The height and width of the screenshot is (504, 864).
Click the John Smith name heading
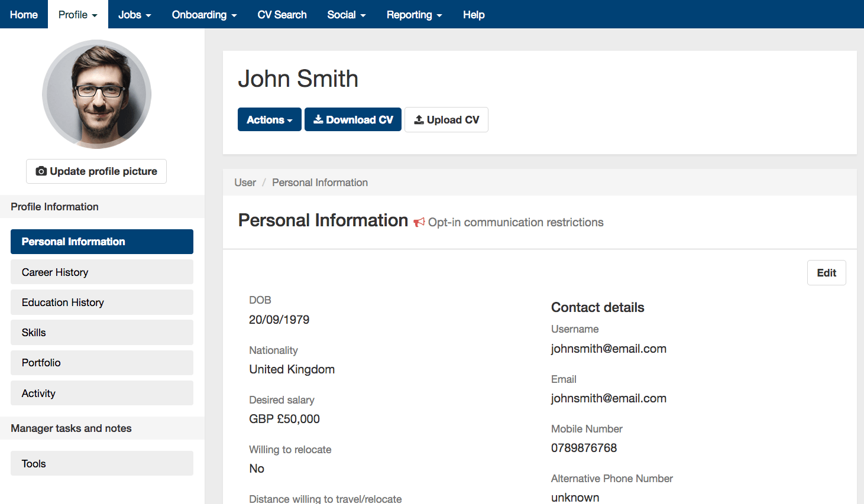(x=298, y=79)
